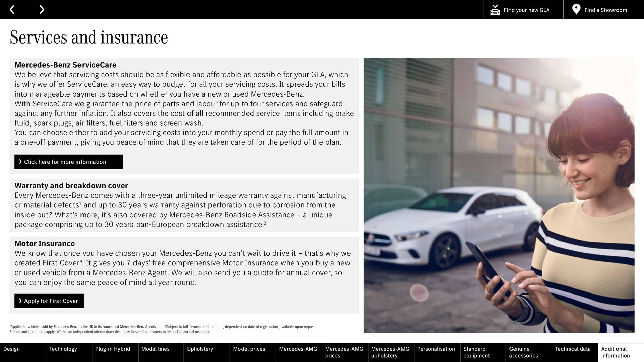Image resolution: width=644 pixels, height=362 pixels.
Task: Navigate to previous page using left arrow
Action: pyautogui.click(x=13, y=9)
